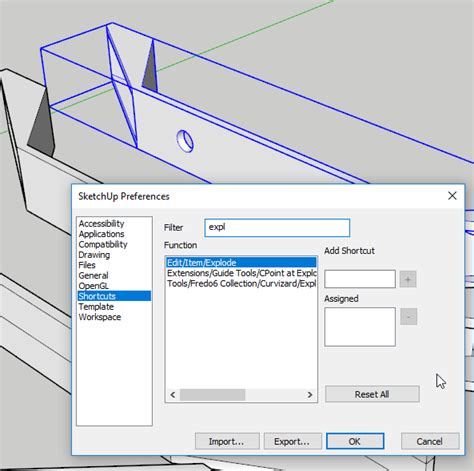Close the SketchUp Preferences window
474x471 pixels.
(452, 196)
